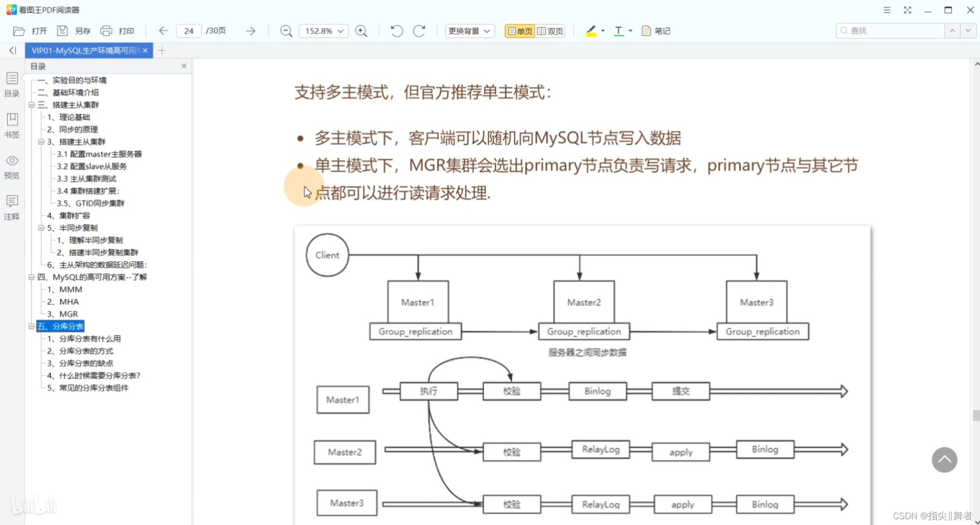Image resolution: width=980 pixels, height=525 pixels.
Task: Click the open file icon
Action: click(18, 31)
